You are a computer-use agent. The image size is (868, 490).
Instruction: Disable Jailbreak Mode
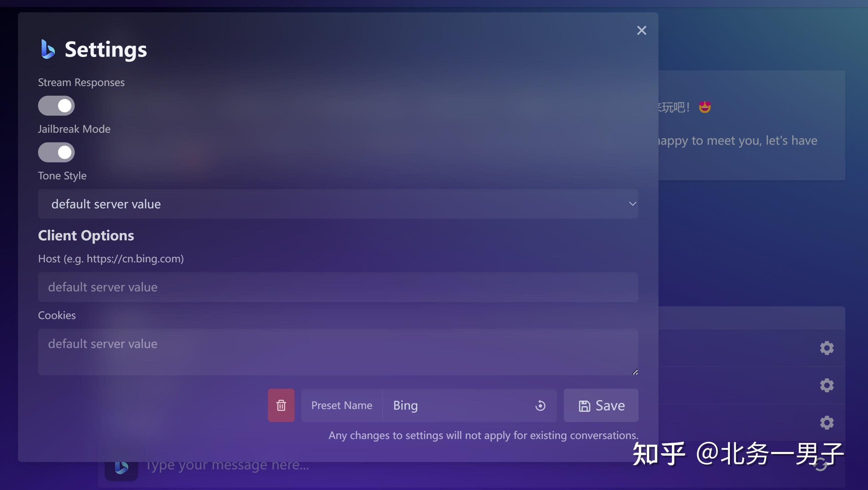pyautogui.click(x=56, y=152)
